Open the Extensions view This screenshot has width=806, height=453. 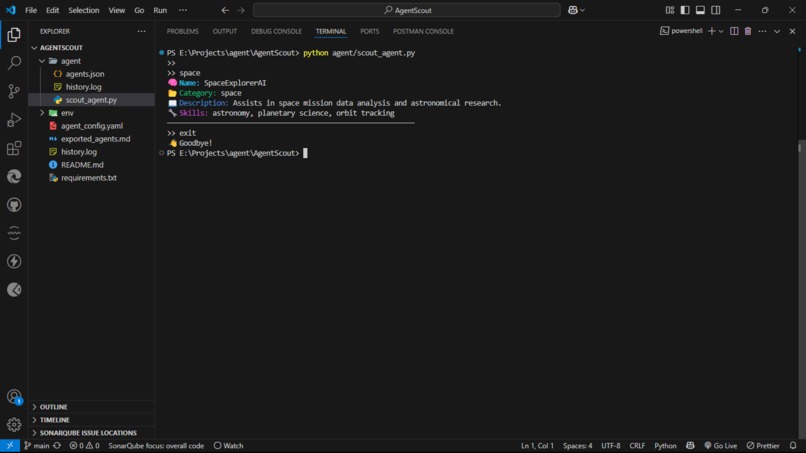(x=14, y=148)
